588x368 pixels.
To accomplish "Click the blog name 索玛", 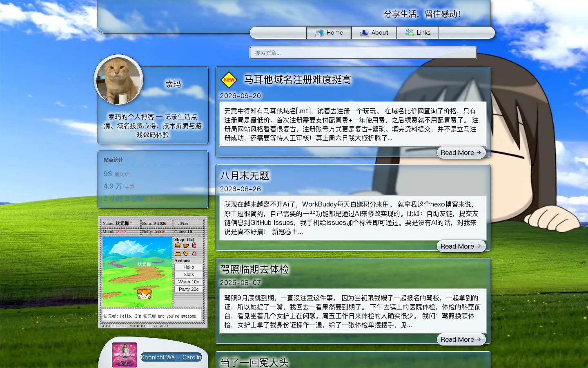I will (x=173, y=84).
